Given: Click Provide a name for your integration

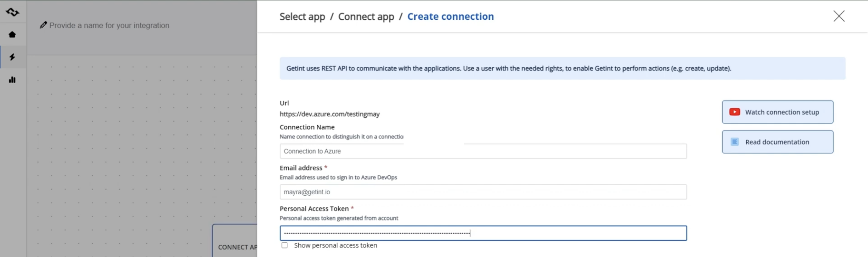Looking at the screenshot, I should coord(109,25).
